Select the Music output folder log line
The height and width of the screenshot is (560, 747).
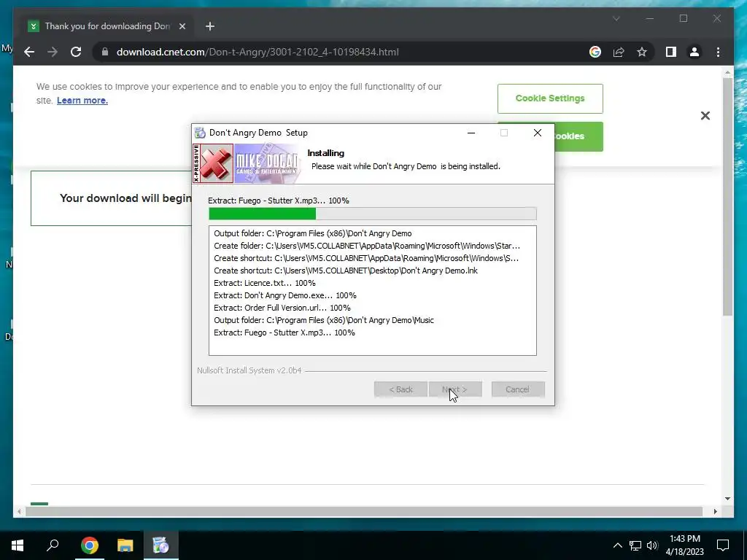tap(324, 320)
